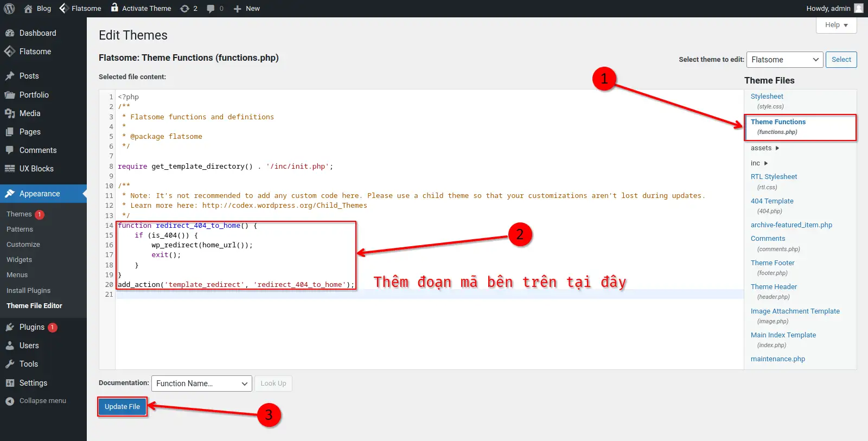Open Themes submenu item
The image size is (868, 441).
[19, 214]
